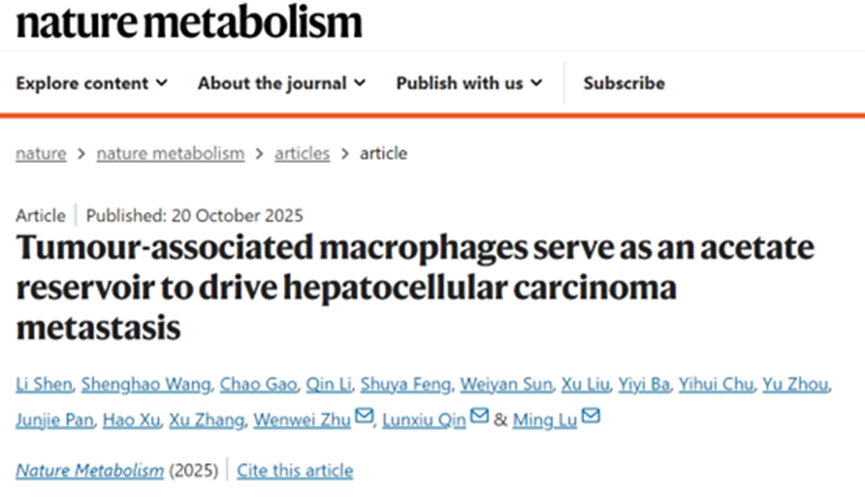
Task: Open the Cite this article link
Action: pyautogui.click(x=295, y=471)
